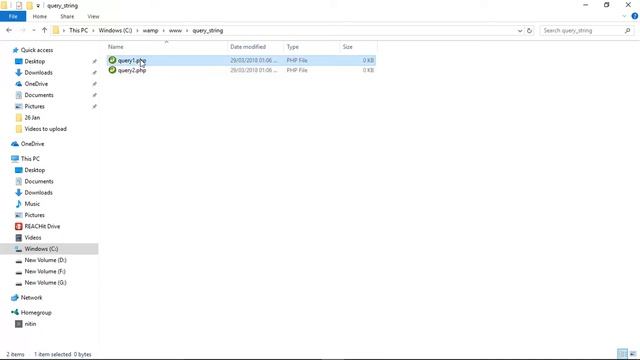640x360 pixels.
Task: Unpin Desktop from Quick access
Action: tap(94, 61)
